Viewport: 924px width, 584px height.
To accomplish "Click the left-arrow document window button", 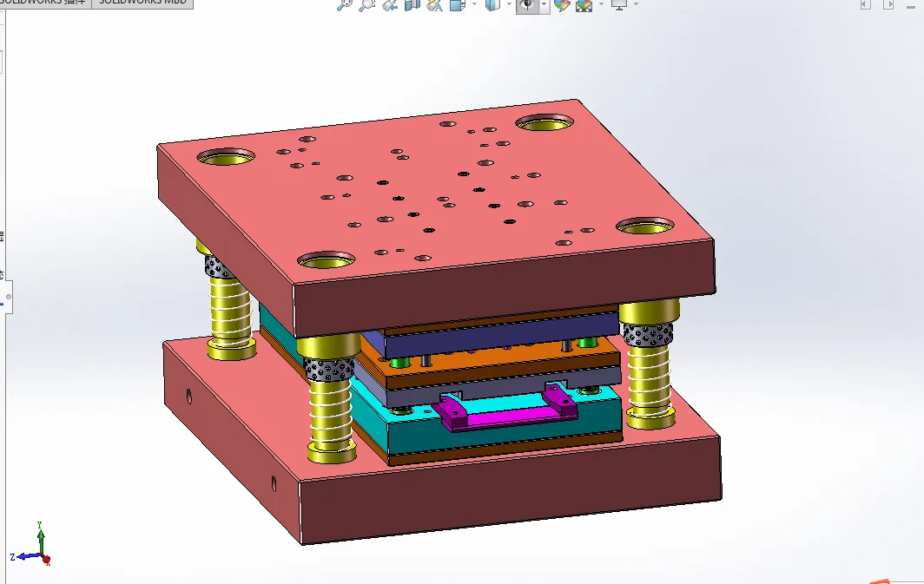I will 865,4.
